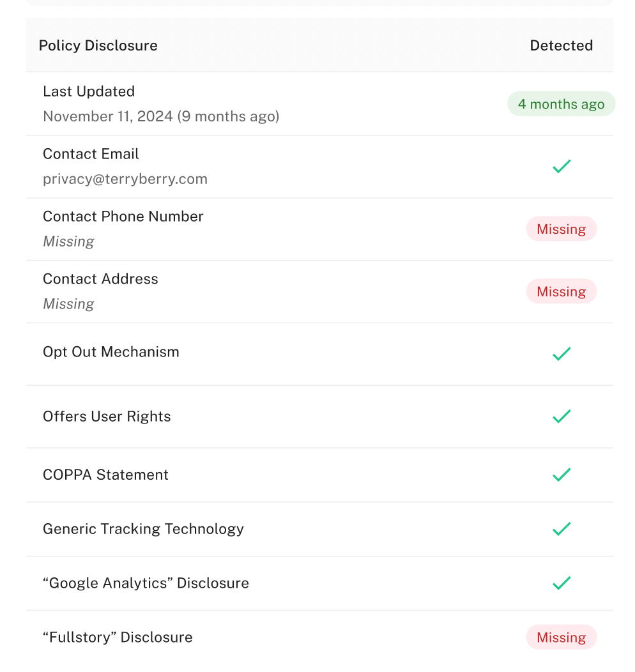Image resolution: width=635 pixels, height=672 pixels.
Task: Click Missing badge for Contact Address
Action: coord(561,292)
